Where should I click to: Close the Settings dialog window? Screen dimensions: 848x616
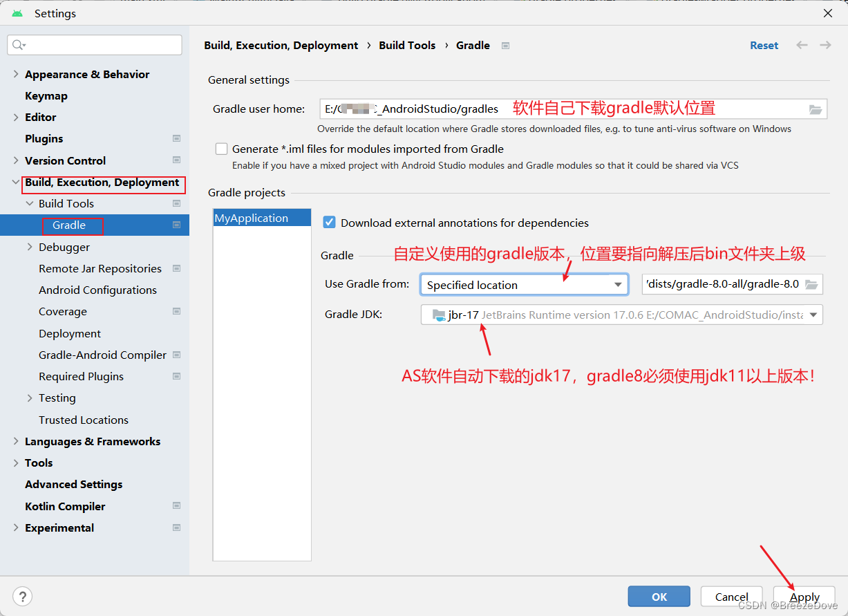pos(827,13)
